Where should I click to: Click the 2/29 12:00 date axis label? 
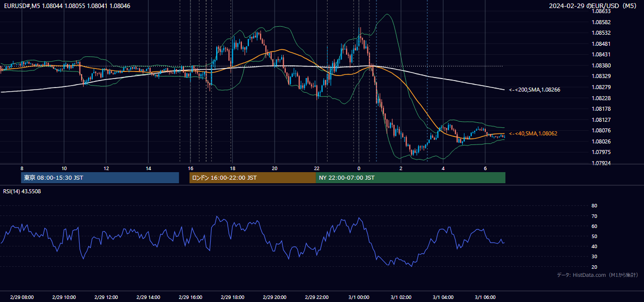coord(106,297)
